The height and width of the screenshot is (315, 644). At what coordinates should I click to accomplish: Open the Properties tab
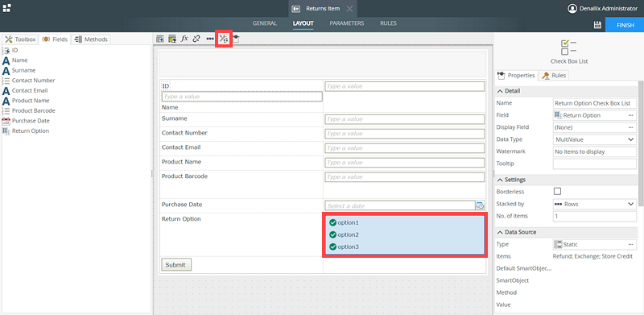click(x=516, y=75)
